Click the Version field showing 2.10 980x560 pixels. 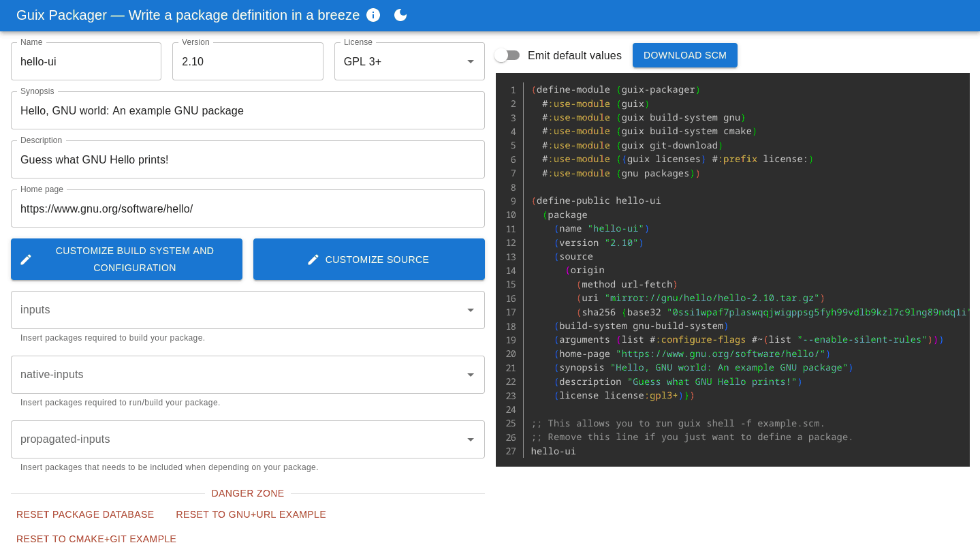(x=248, y=61)
